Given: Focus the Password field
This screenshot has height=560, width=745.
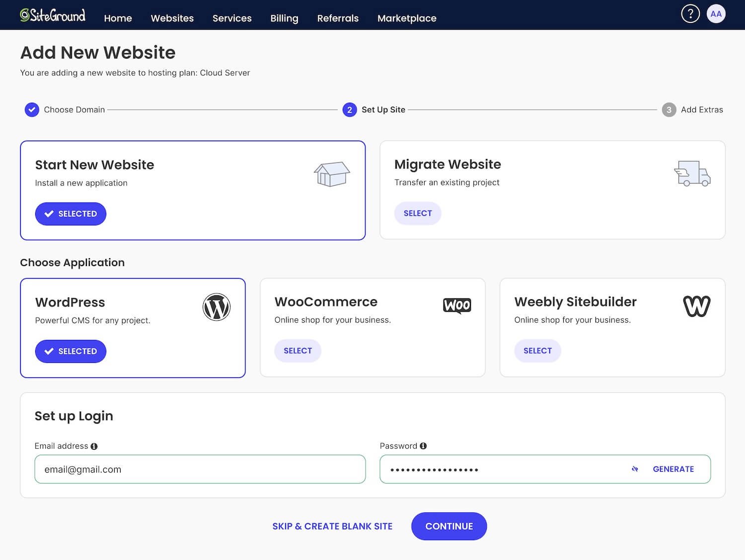Looking at the screenshot, I should pos(545,469).
